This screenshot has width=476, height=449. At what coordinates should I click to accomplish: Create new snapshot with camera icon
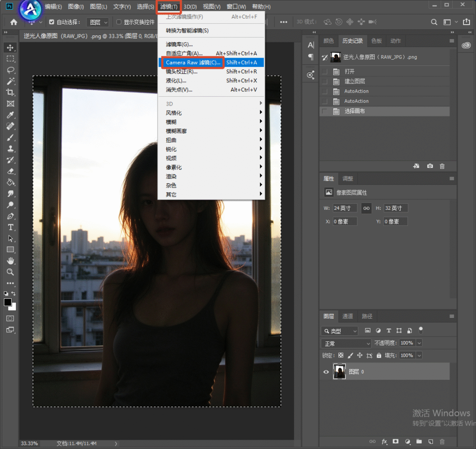pyautogui.click(x=430, y=166)
